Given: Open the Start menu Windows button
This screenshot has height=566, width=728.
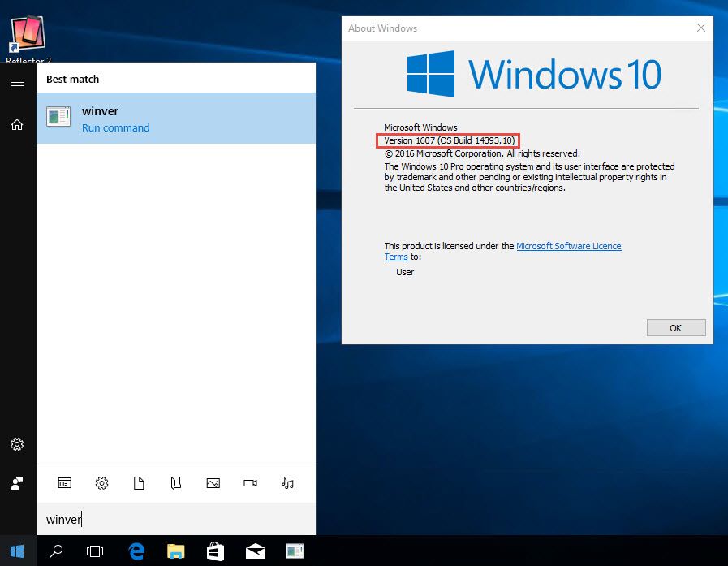Looking at the screenshot, I should [17, 551].
